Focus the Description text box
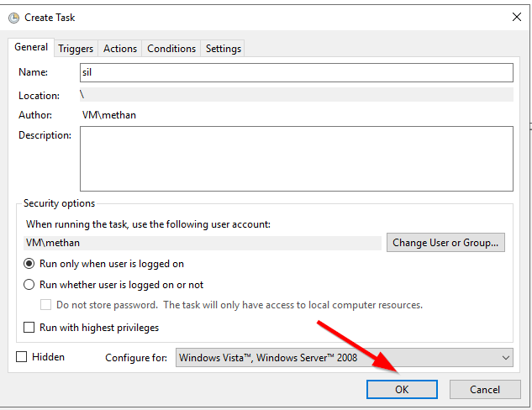Image resolution: width=532 pixels, height=410 pixels. pyautogui.click(x=296, y=159)
